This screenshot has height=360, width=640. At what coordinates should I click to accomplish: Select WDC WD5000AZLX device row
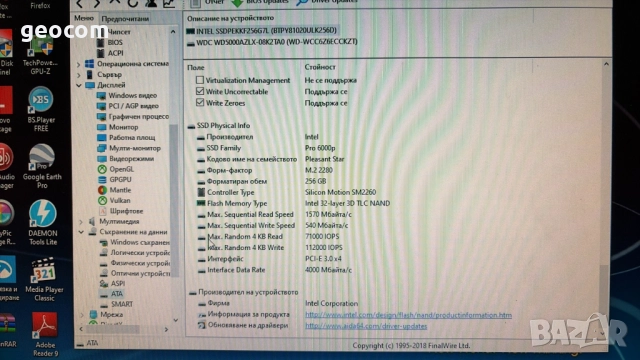272,42
